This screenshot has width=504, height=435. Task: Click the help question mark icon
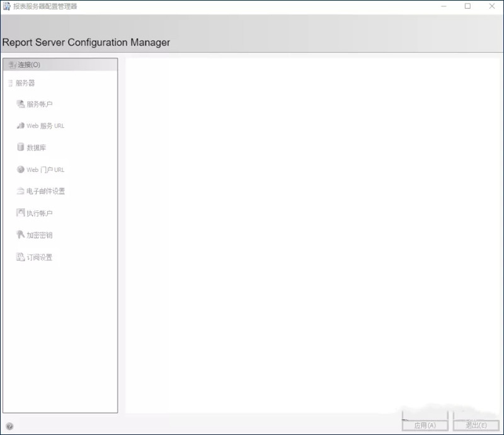point(9,426)
